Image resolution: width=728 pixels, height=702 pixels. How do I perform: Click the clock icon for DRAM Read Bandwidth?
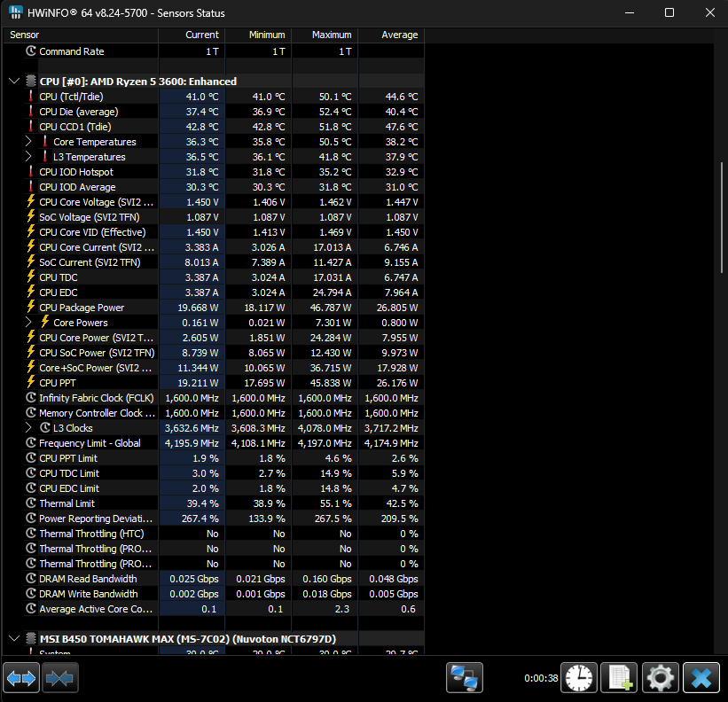[31, 579]
